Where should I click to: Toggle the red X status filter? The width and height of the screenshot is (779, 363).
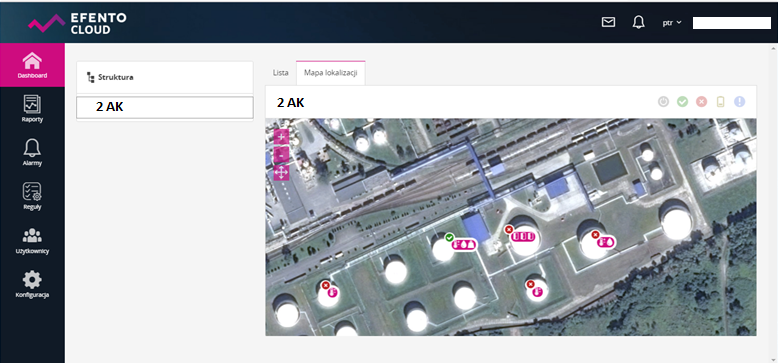tap(701, 102)
